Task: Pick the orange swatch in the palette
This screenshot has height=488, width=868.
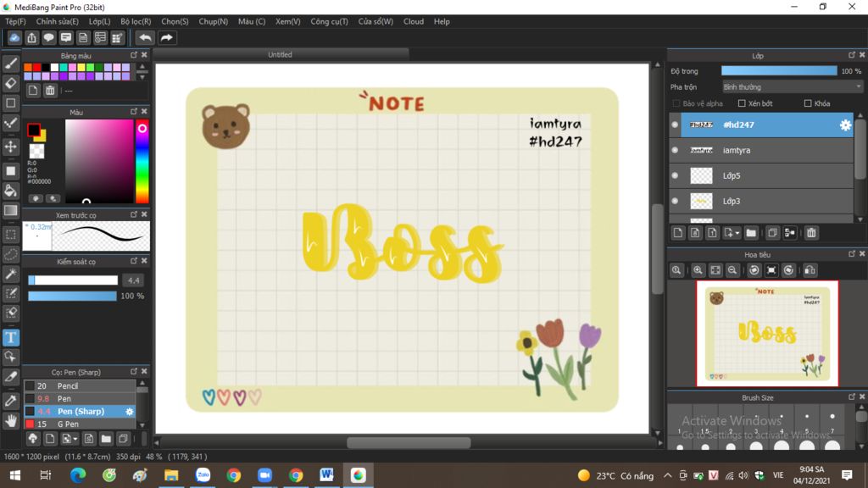Action: (28, 68)
